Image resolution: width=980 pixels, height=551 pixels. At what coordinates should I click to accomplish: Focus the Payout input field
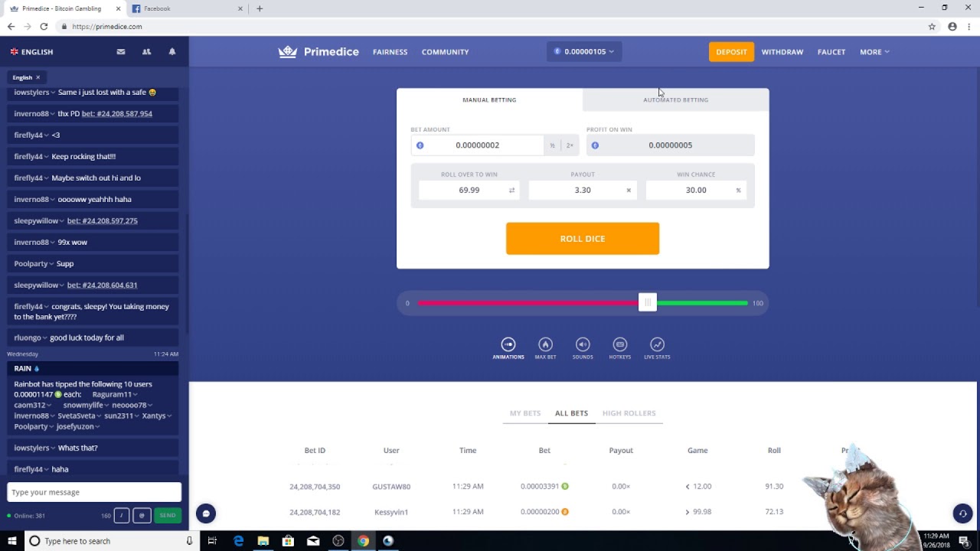tap(583, 190)
